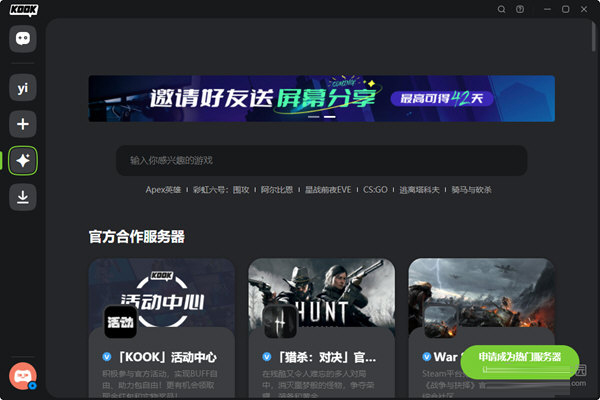Select the "CS:GO" game tag

[376, 189]
